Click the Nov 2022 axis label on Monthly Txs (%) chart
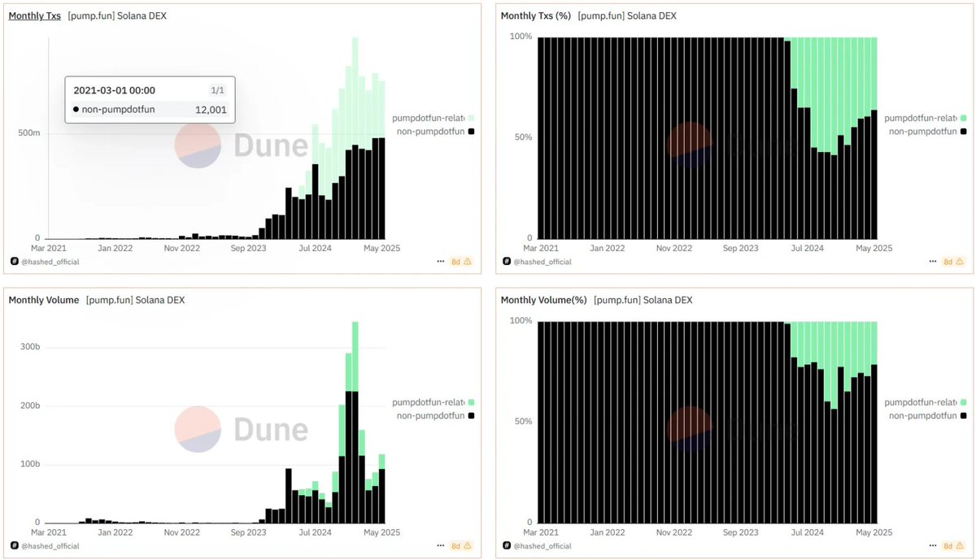 pos(673,248)
